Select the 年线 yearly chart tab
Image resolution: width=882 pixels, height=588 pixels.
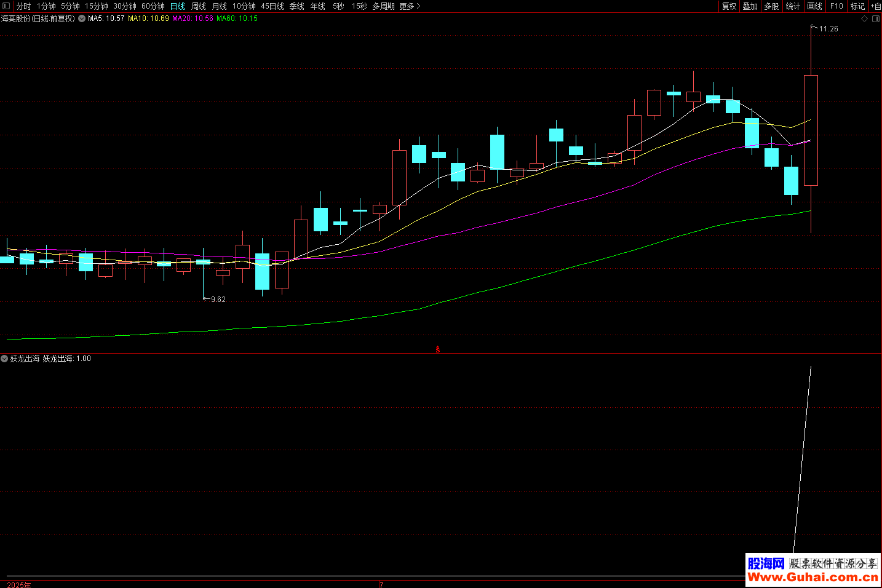click(318, 6)
